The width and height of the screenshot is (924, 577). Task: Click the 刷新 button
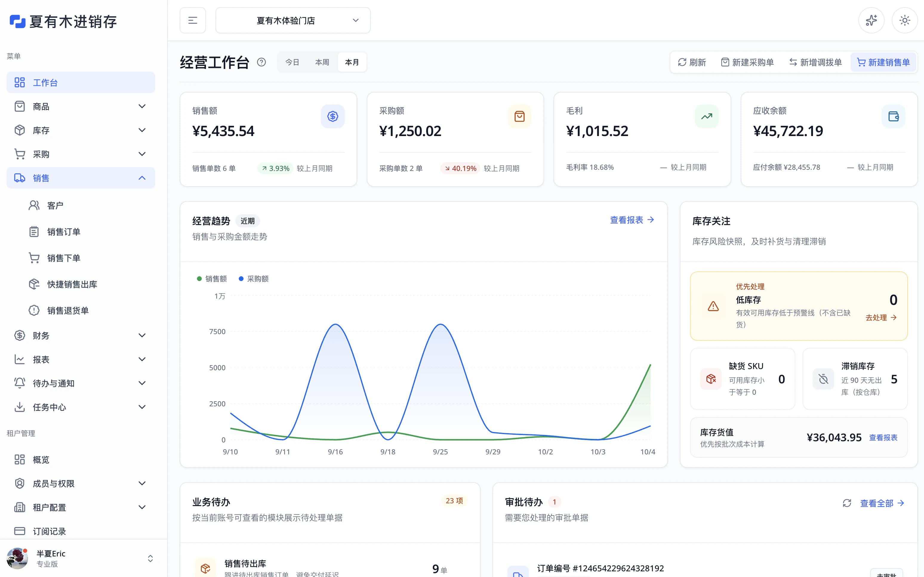click(692, 62)
